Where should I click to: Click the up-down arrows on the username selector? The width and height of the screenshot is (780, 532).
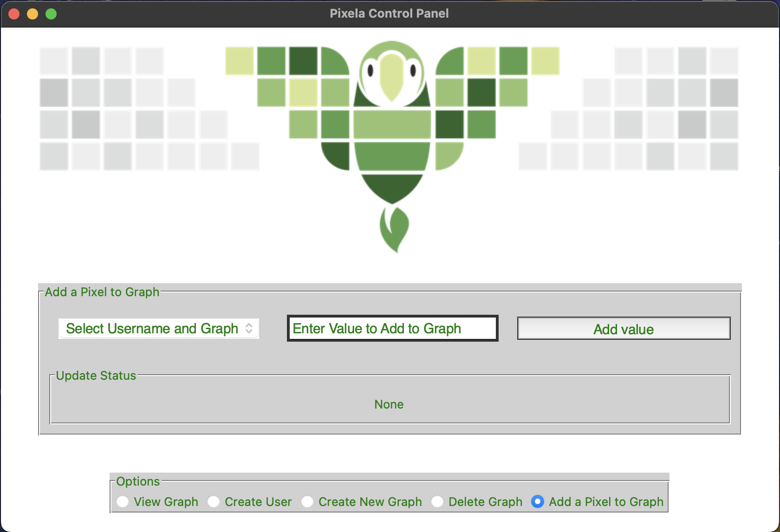pyautogui.click(x=249, y=328)
